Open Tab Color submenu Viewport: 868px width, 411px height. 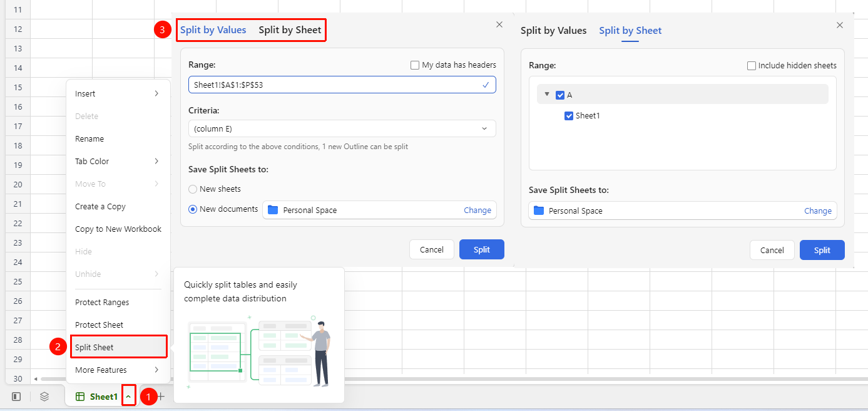click(118, 161)
